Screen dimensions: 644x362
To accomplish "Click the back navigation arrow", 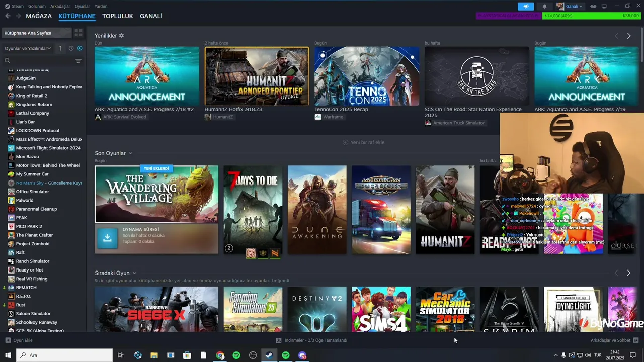I will 8,16.
